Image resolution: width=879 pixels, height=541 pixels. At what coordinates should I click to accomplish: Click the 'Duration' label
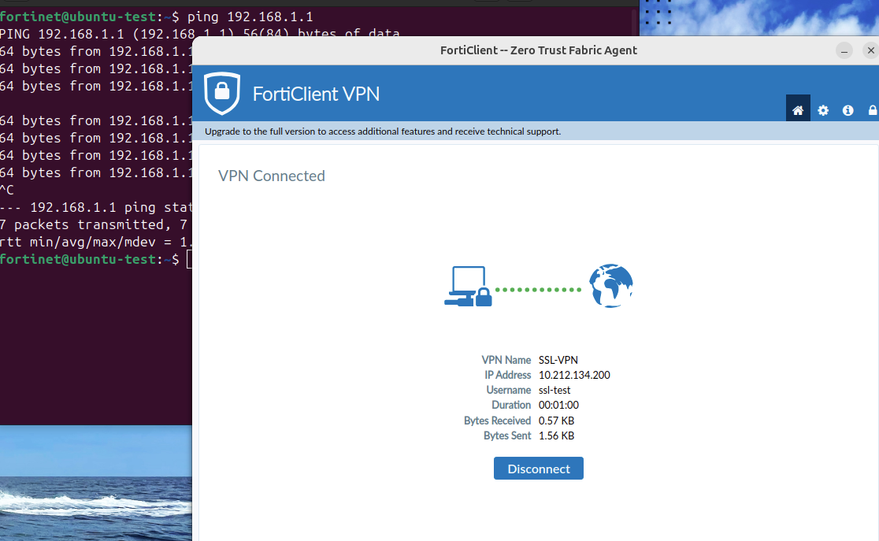pos(511,405)
